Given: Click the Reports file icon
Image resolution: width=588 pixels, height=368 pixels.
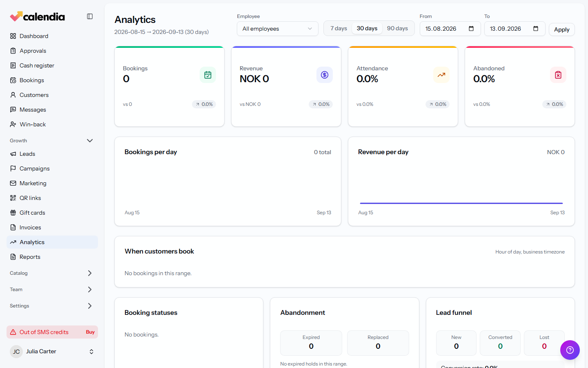Looking at the screenshot, I should (x=13, y=257).
